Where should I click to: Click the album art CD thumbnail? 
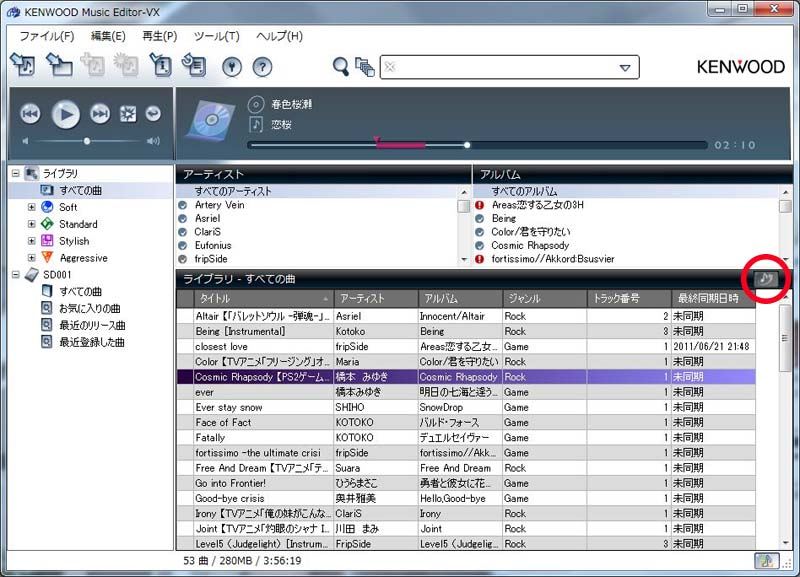[210, 120]
